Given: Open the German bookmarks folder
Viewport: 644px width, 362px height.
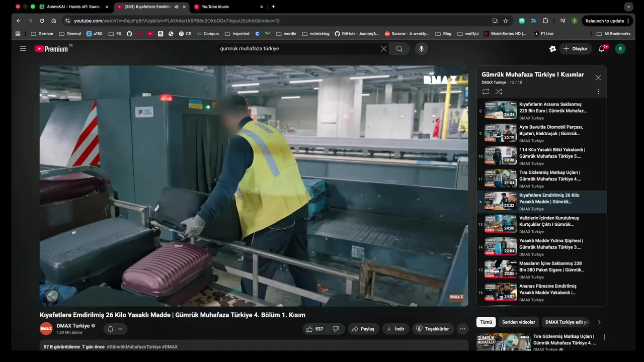Looking at the screenshot, I should pyautogui.click(x=42, y=34).
